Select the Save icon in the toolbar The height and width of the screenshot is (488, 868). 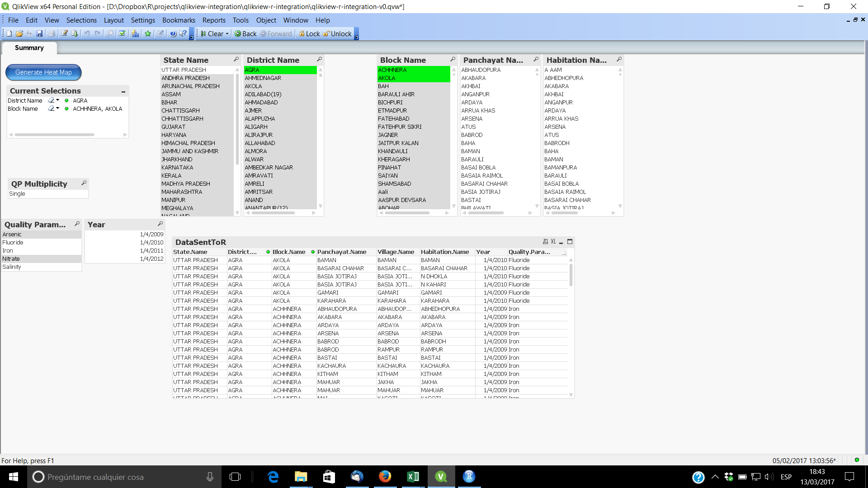point(40,33)
